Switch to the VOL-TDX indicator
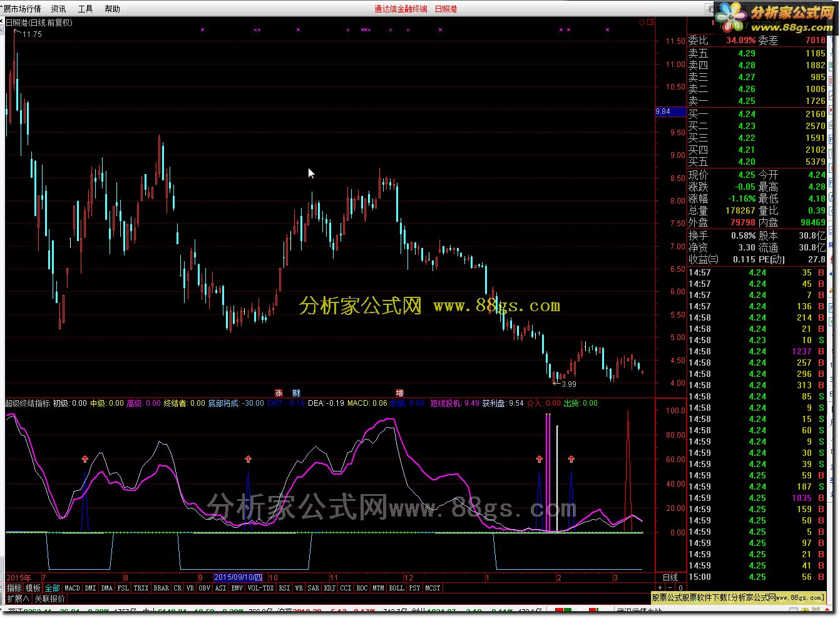Viewport: 840px width, 618px height. [260, 588]
